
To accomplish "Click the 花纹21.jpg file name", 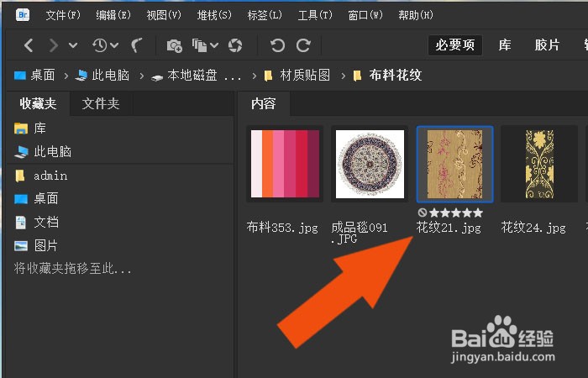I will [449, 228].
